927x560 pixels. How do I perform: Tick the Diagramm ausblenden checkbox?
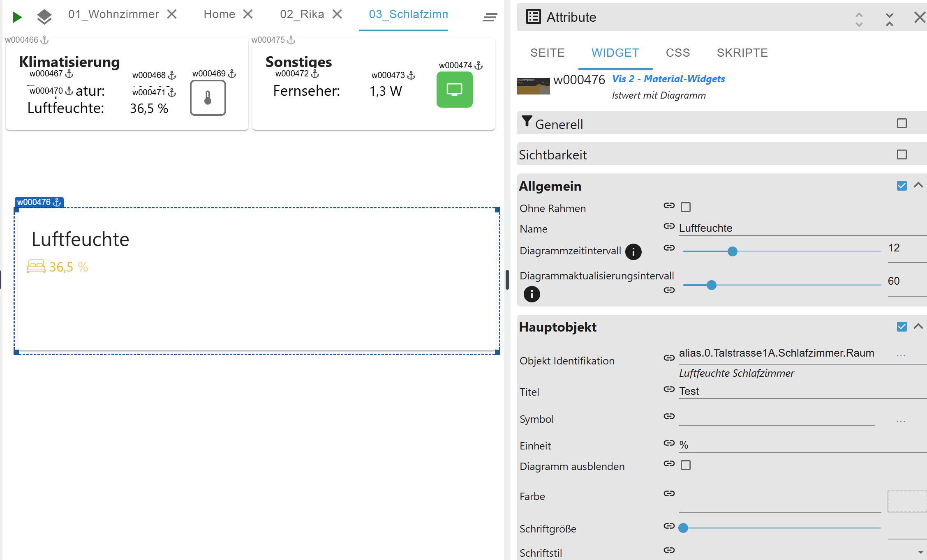click(x=685, y=465)
